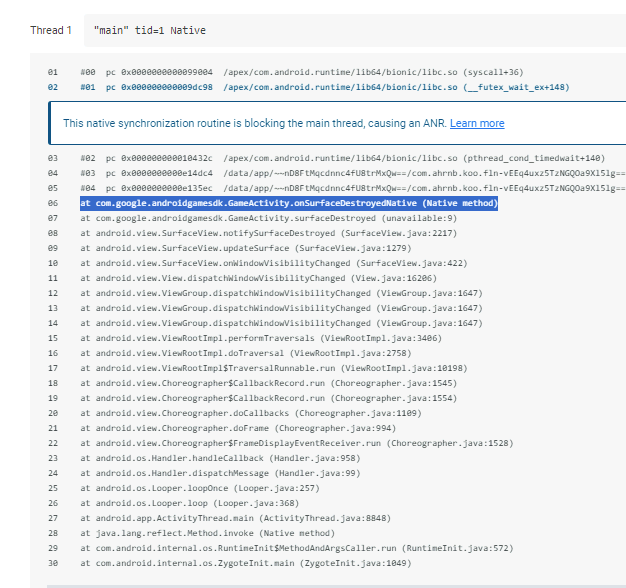Select the ViewRootImpl.doTraversal stack line
This screenshot has width=626, height=588.
(253, 354)
